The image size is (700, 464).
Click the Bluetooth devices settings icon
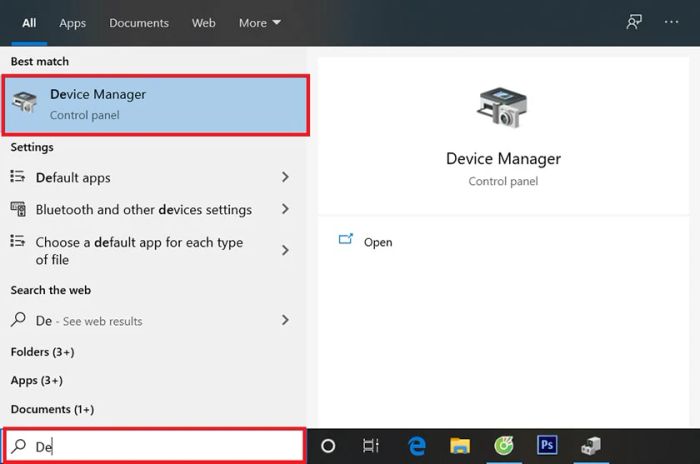click(18, 209)
